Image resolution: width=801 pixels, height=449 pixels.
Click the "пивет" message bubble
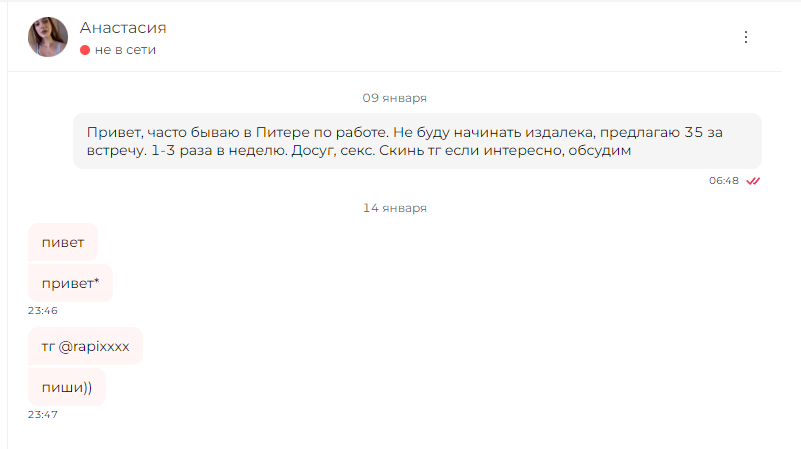[x=63, y=242]
